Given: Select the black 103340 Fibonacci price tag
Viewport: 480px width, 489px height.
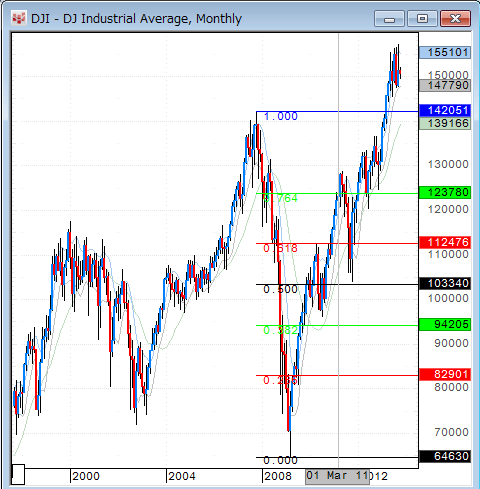Looking at the screenshot, I should coord(445,283).
